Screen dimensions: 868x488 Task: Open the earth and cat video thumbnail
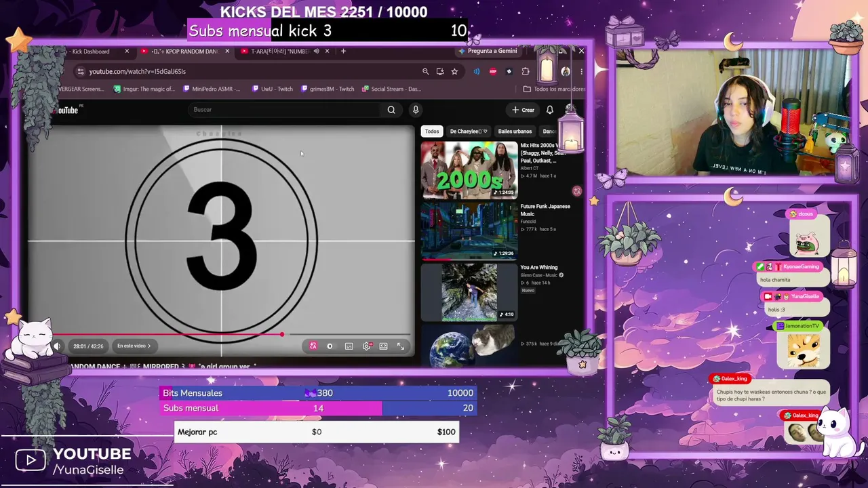click(469, 346)
